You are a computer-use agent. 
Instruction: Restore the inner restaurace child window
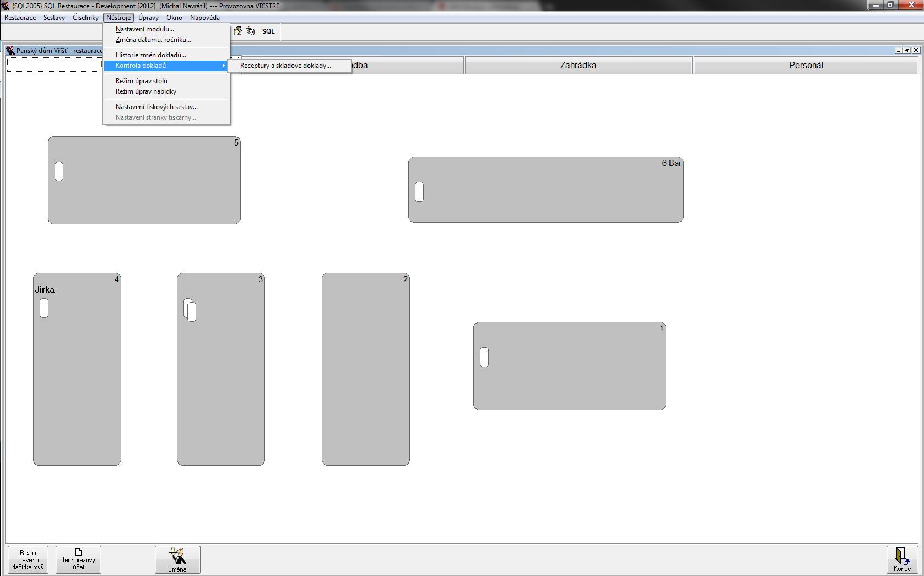pyautogui.click(x=907, y=50)
